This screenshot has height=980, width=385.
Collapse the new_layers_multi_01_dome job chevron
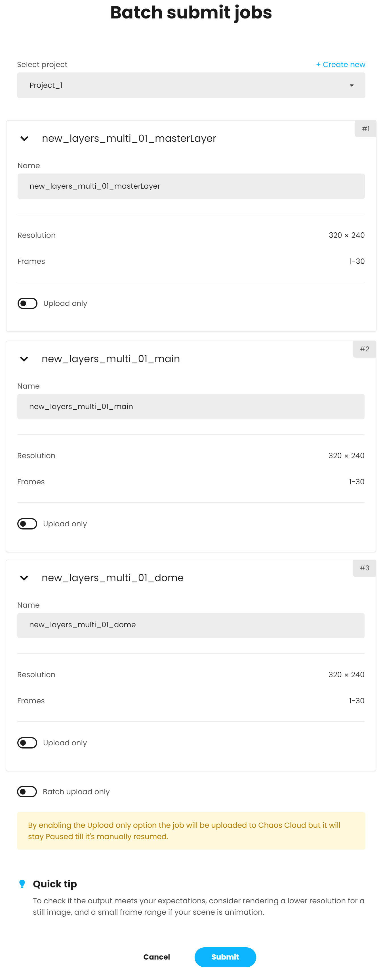coord(24,578)
